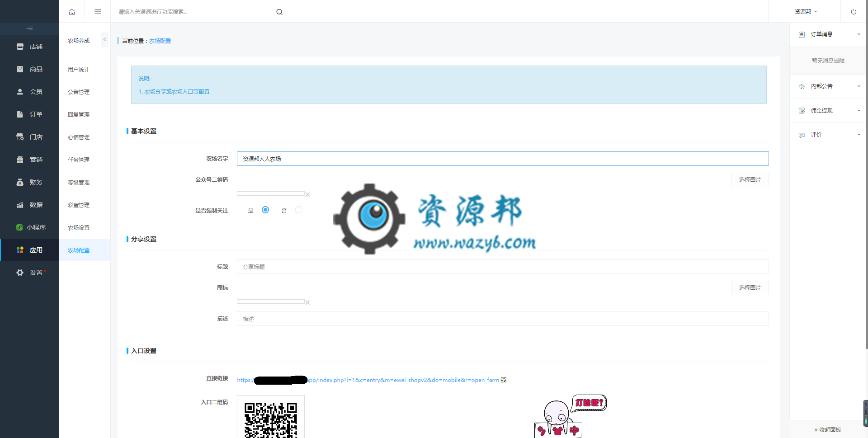Expand the 内部公告 panel chevron
The image size is (868, 438).
click(859, 86)
